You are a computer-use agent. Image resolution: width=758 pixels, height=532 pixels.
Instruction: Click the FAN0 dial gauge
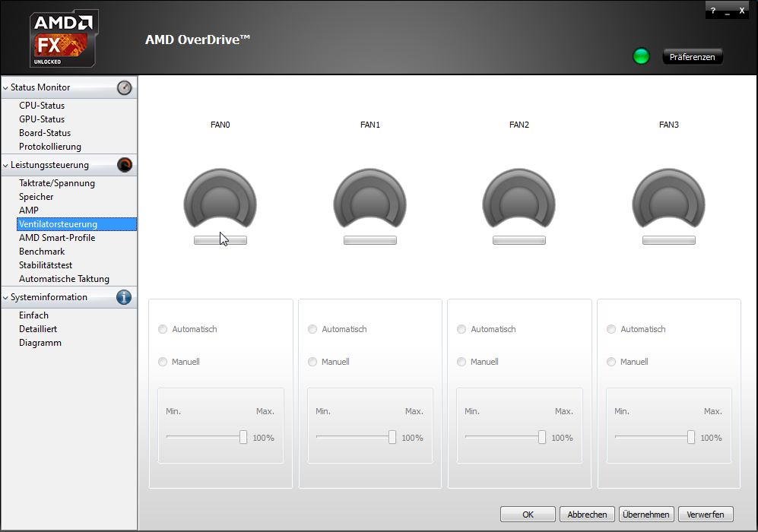pos(220,198)
